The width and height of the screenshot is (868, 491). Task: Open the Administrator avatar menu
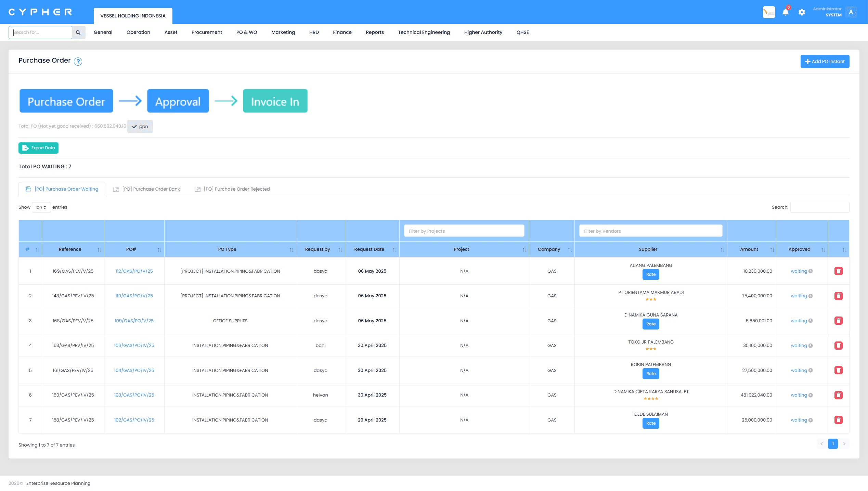coord(851,12)
